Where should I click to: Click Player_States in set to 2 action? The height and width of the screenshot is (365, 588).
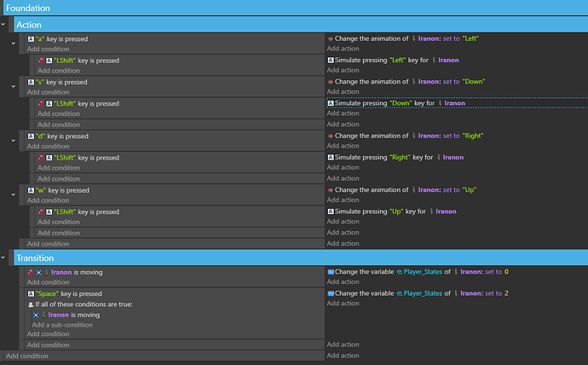click(423, 293)
